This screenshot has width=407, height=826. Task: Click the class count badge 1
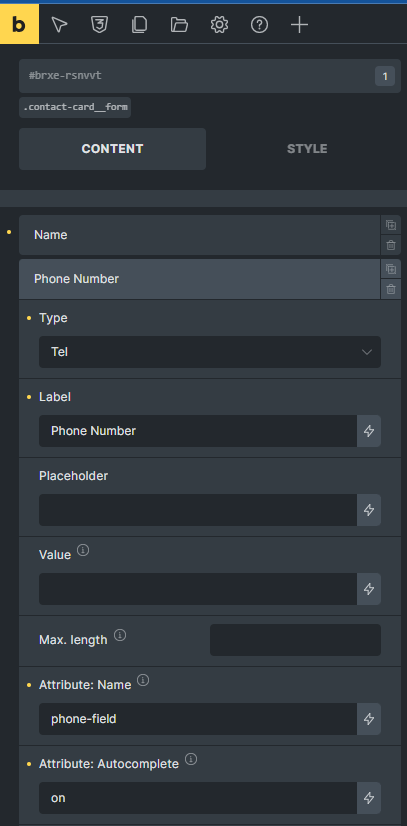click(385, 76)
